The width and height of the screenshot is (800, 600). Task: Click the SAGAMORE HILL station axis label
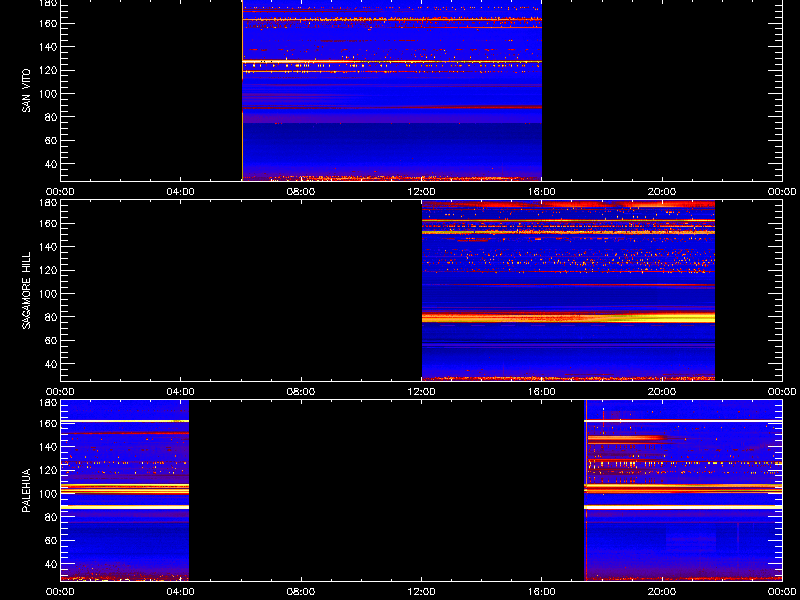[26, 290]
